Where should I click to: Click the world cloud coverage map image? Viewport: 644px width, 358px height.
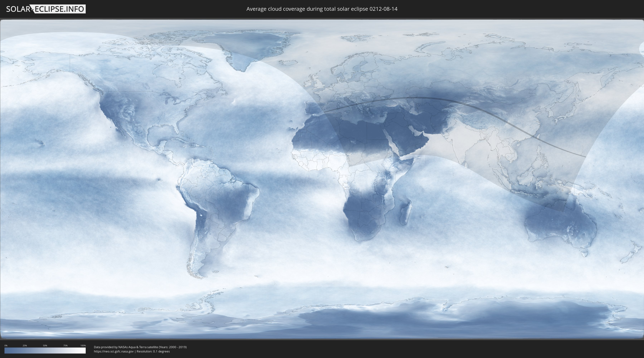click(x=322, y=179)
